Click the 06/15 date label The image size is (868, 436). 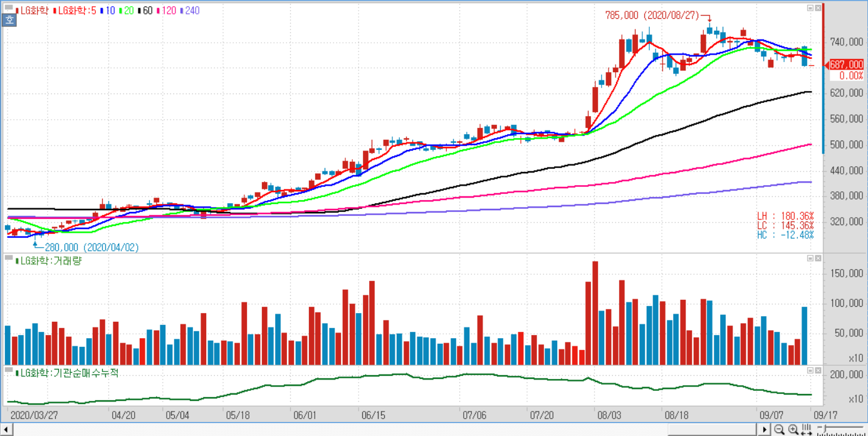click(x=373, y=415)
